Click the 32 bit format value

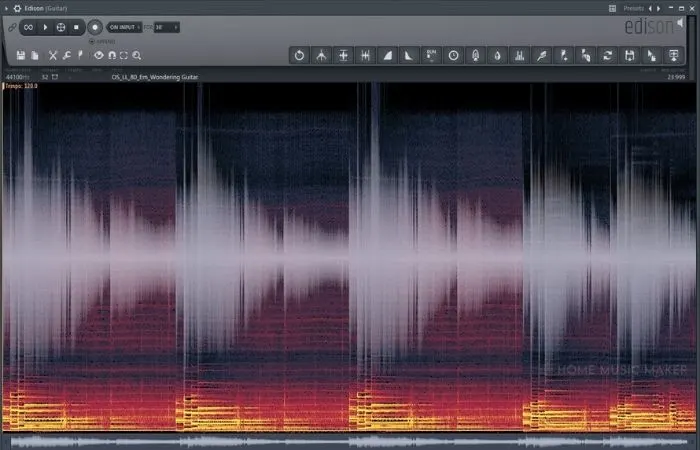click(x=45, y=77)
